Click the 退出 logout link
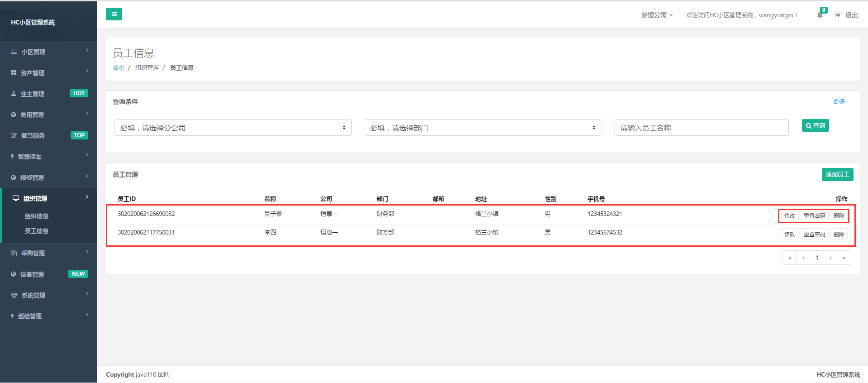Viewport: 868px width, 383px height. tap(846, 15)
